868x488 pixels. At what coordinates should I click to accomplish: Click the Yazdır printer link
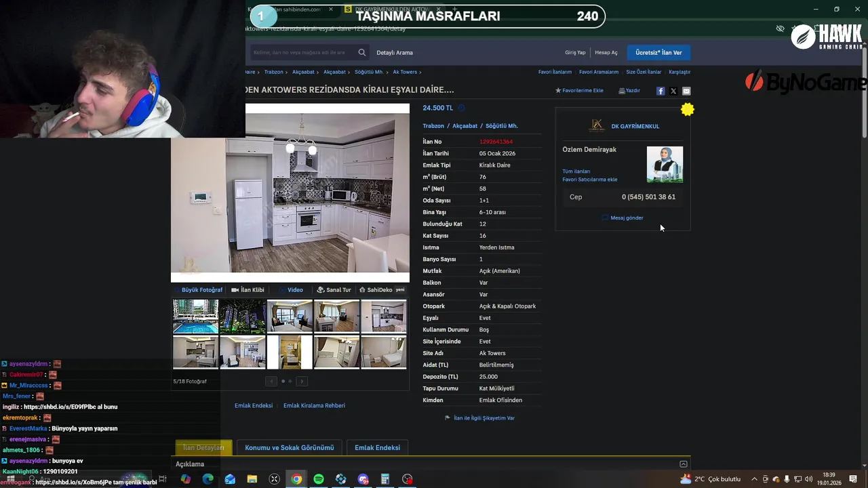click(x=629, y=90)
